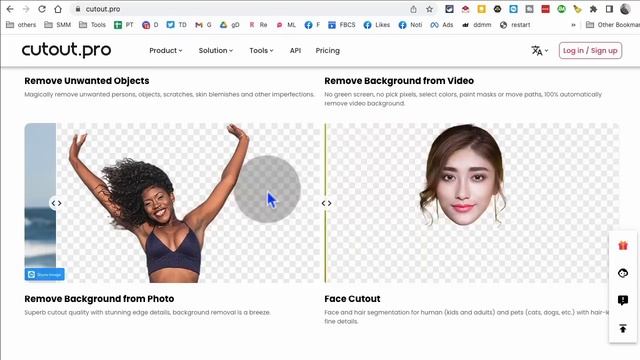Open the feedback icon in side widget
The height and width of the screenshot is (360, 640).
pyautogui.click(x=623, y=300)
